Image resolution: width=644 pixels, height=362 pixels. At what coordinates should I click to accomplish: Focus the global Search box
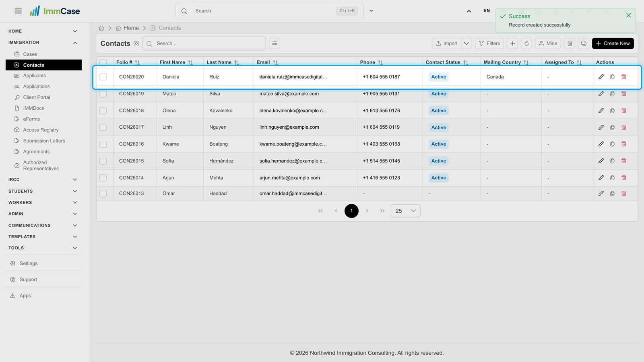[x=269, y=11]
